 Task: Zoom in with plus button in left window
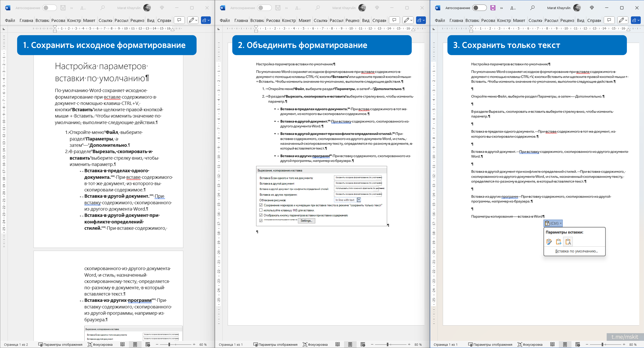coord(194,344)
